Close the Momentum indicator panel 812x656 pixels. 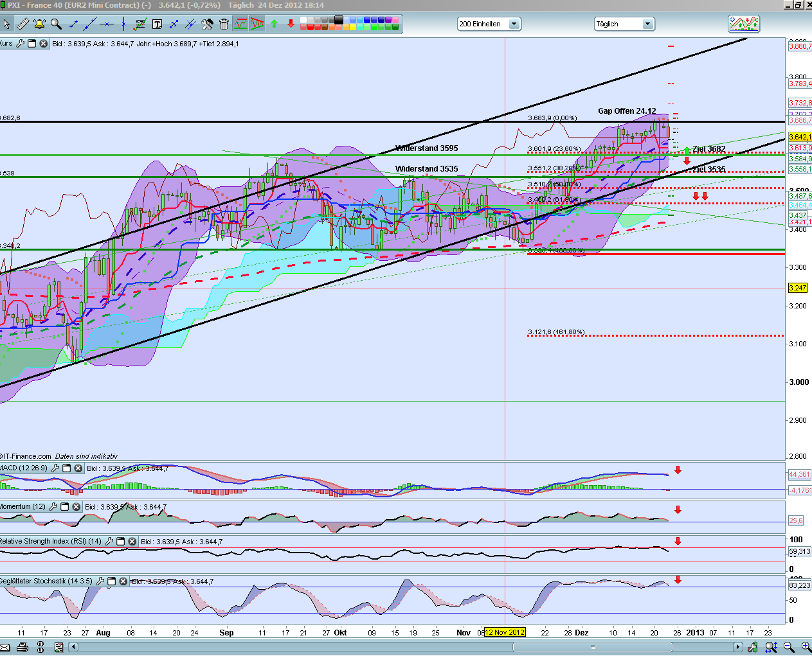76,507
